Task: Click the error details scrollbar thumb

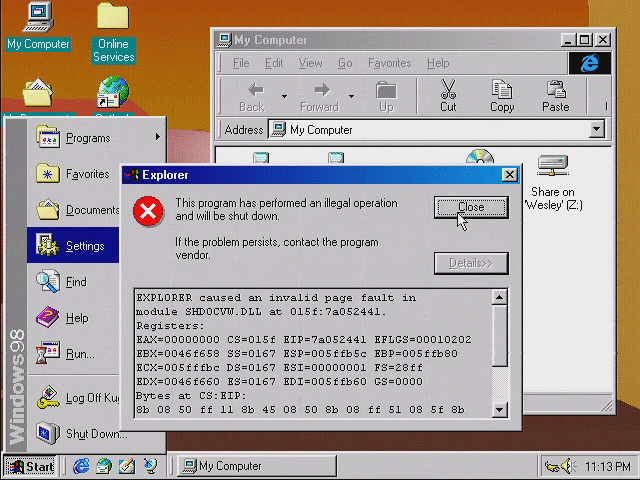Action: (500, 336)
